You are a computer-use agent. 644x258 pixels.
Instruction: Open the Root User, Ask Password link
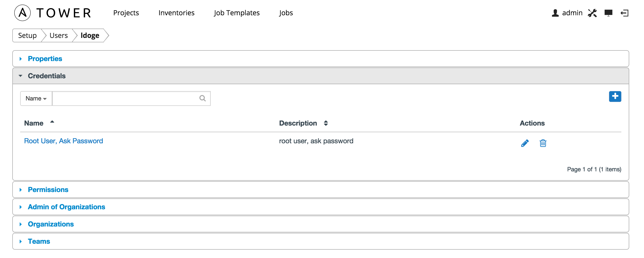[x=64, y=141]
